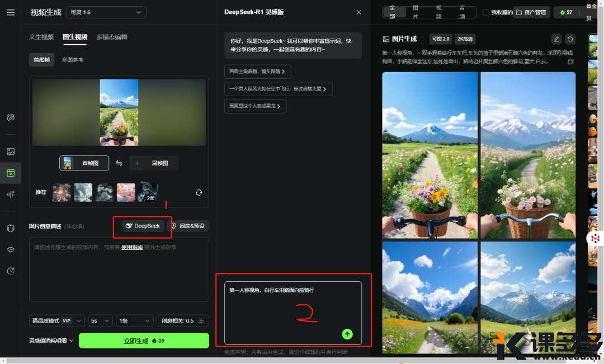Open the 可灵 1.6 model dropdown
This screenshot has height=364, width=604.
(106, 12)
